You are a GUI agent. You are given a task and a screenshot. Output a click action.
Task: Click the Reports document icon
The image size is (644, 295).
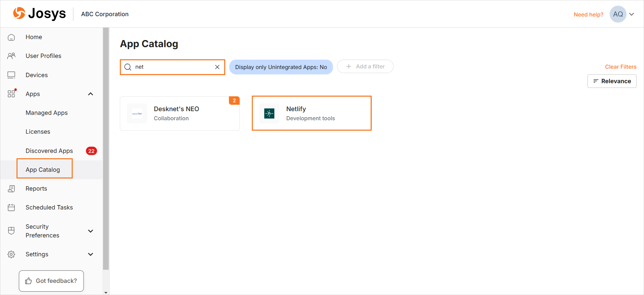[x=11, y=189]
